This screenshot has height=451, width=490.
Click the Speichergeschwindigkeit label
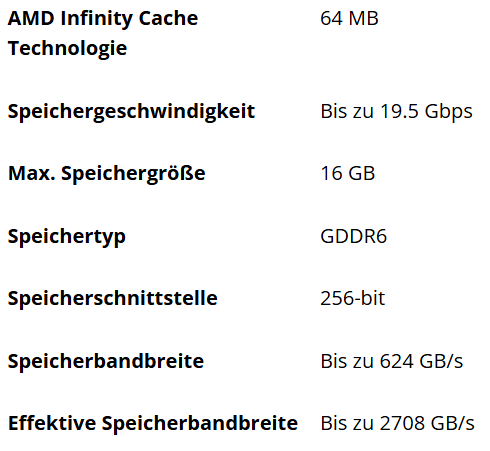131,112
